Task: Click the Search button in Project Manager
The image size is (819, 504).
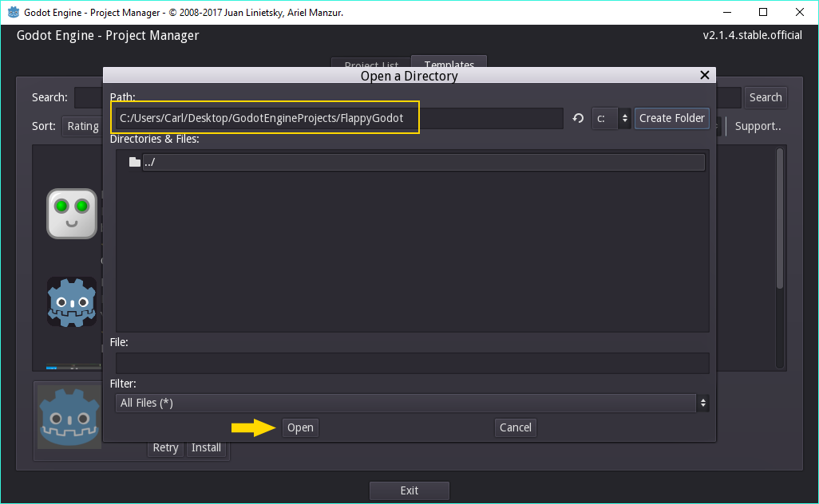Action: (x=766, y=97)
